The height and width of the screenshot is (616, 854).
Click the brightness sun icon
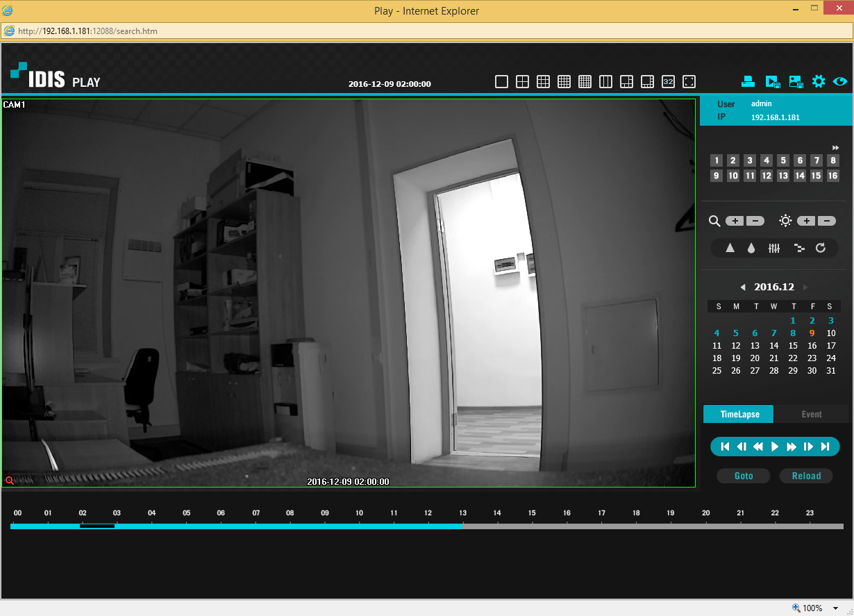(785, 221)
